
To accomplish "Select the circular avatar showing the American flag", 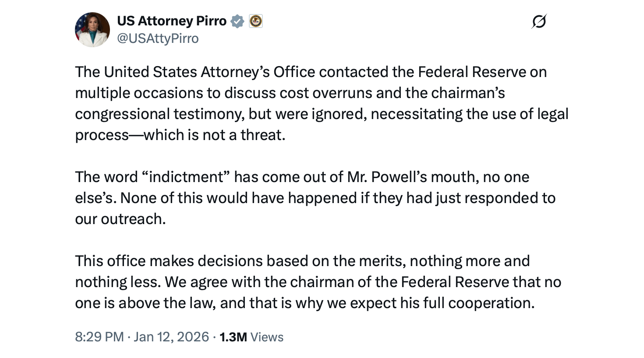I will (92, 29).
